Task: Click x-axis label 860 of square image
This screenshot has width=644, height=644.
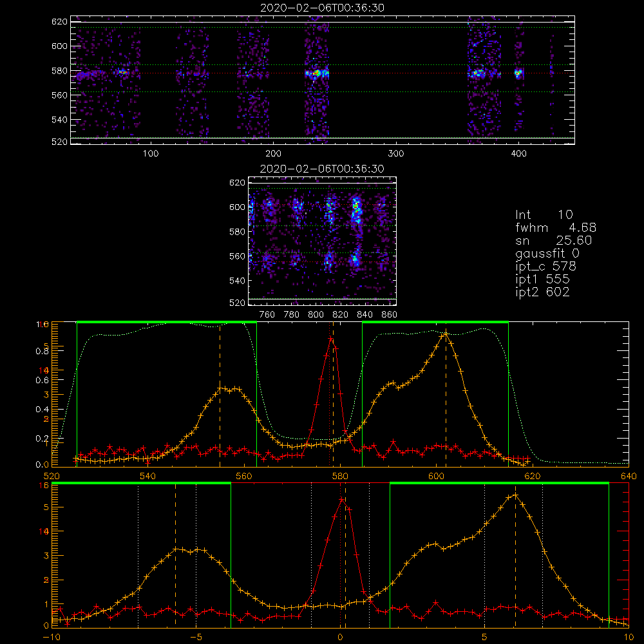Action: point(390,315)
